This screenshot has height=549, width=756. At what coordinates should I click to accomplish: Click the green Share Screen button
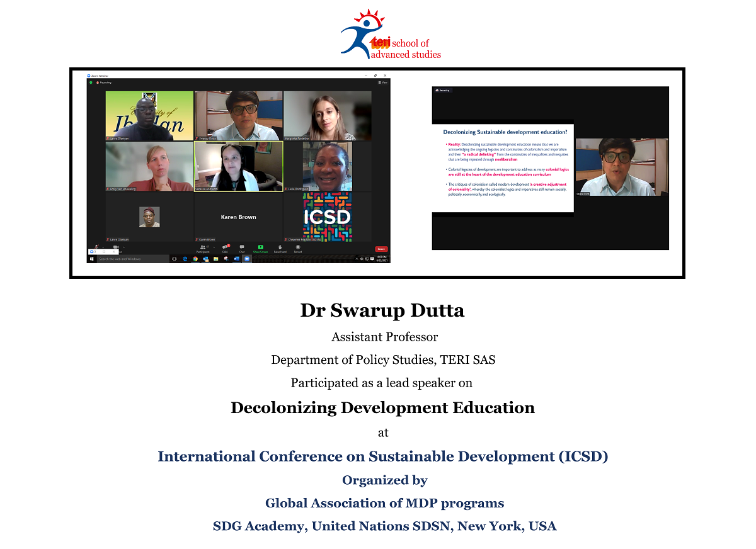tap(261, 249)
